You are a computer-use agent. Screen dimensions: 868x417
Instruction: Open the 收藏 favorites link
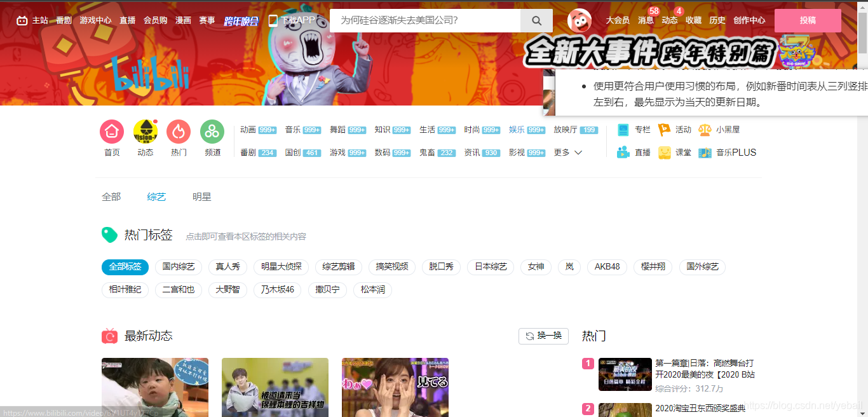tap(693, 20)
